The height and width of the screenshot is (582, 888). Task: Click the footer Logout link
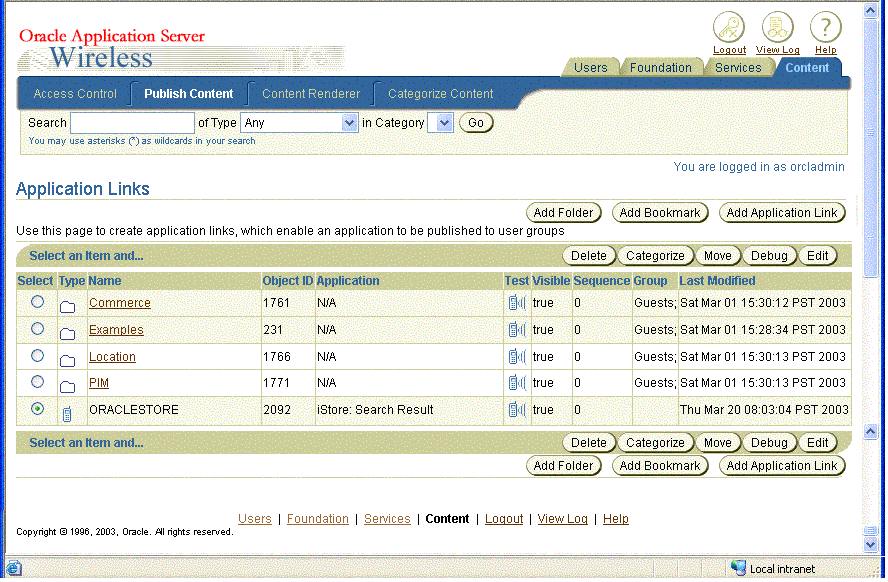coord(504,519)
